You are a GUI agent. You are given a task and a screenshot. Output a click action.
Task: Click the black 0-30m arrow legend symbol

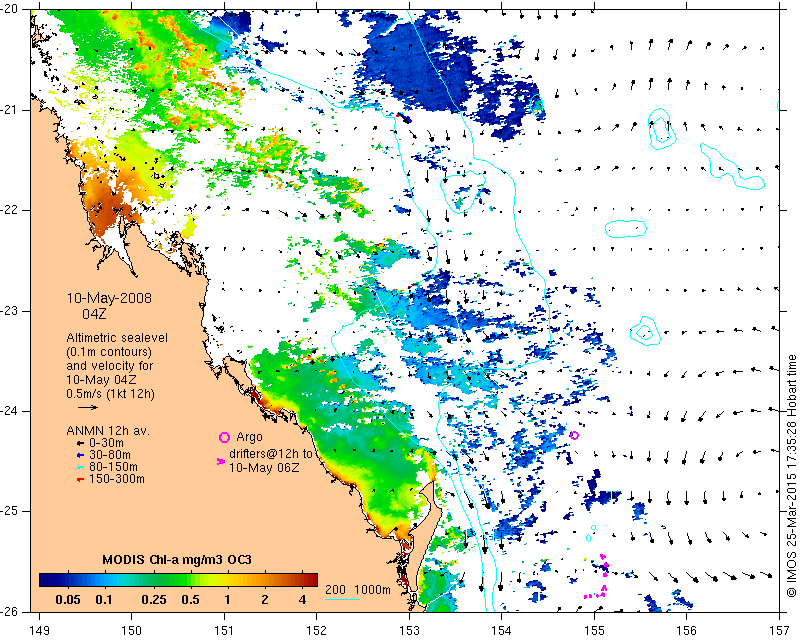click(x=80, y=443)
